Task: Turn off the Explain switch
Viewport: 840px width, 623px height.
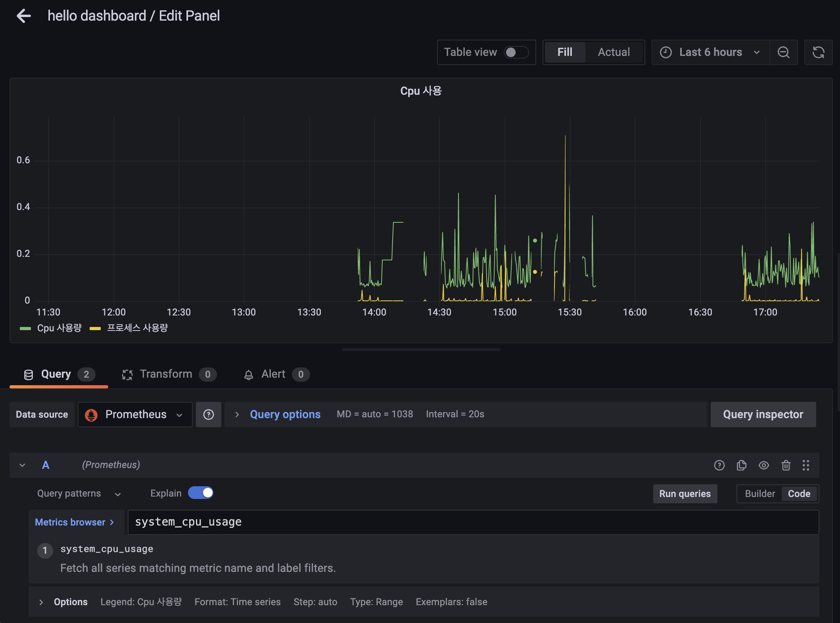Action: pos(201,493)
